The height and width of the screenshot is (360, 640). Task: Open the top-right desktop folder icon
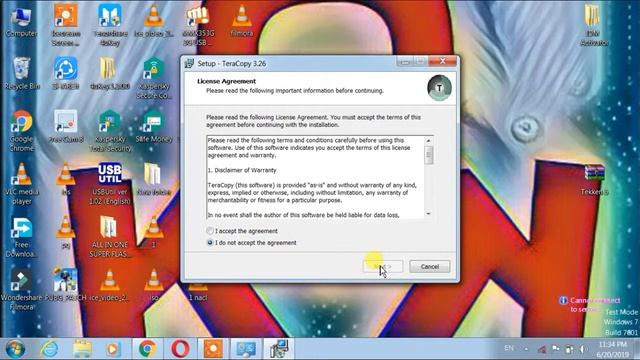[594, 24]
